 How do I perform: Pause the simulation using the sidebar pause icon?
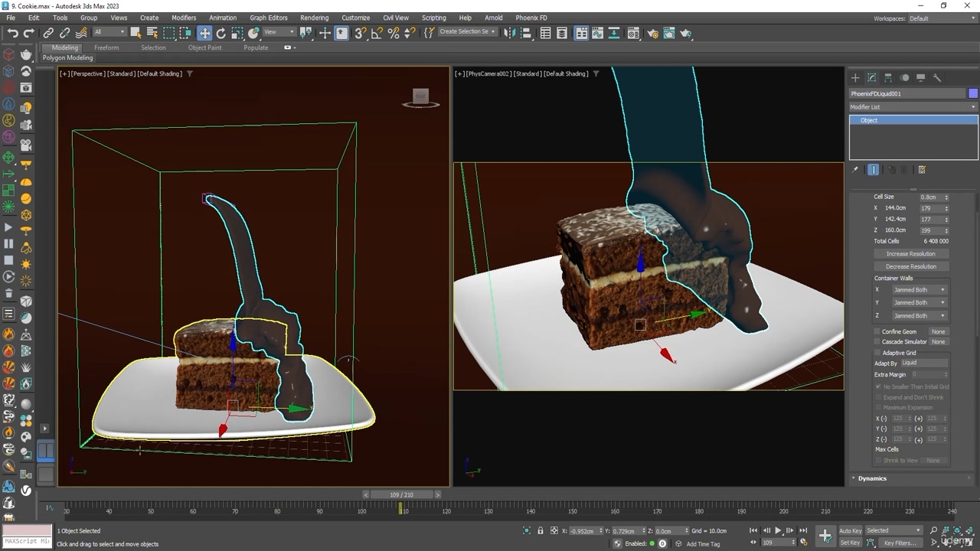click(8, 243)
